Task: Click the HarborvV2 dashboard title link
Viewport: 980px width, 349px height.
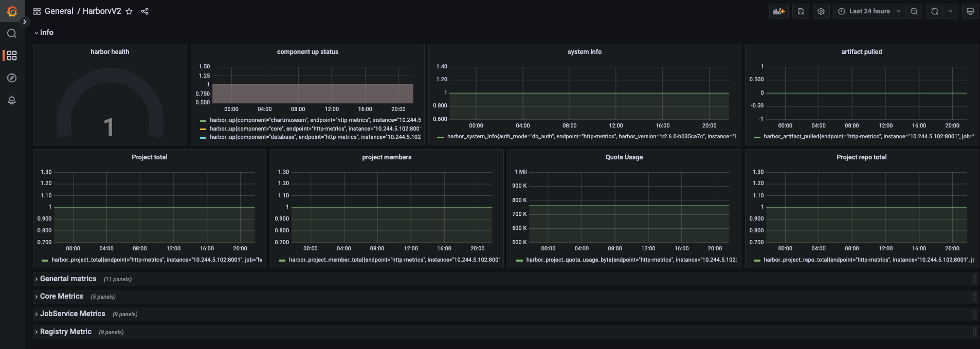Action: [102, 11]
